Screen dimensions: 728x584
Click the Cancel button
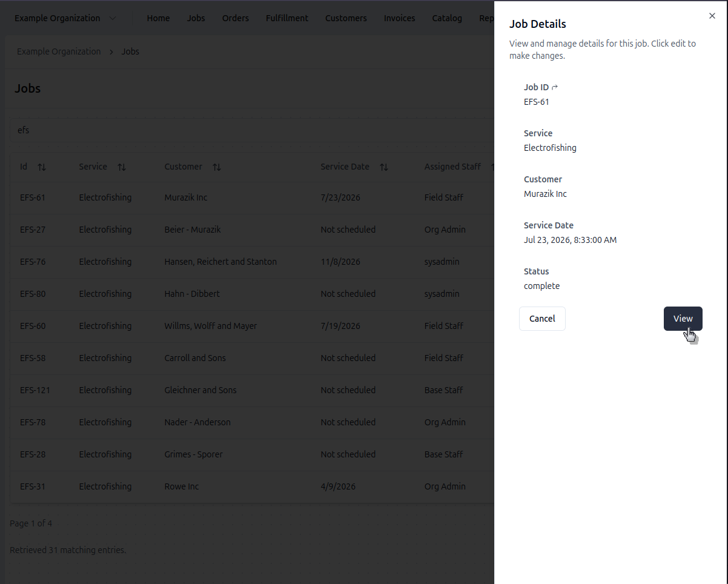[x=541, y=319]
